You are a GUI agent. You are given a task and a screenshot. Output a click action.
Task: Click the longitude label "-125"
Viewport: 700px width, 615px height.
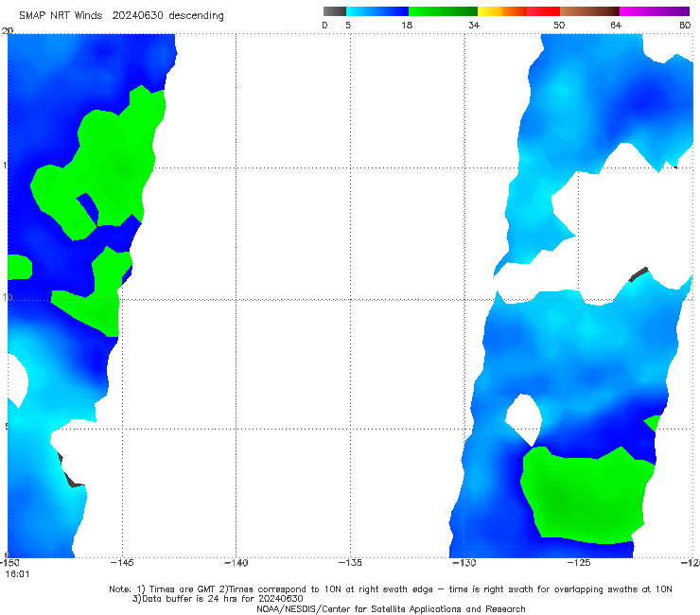pyautogui.click(x=579, y=563)
